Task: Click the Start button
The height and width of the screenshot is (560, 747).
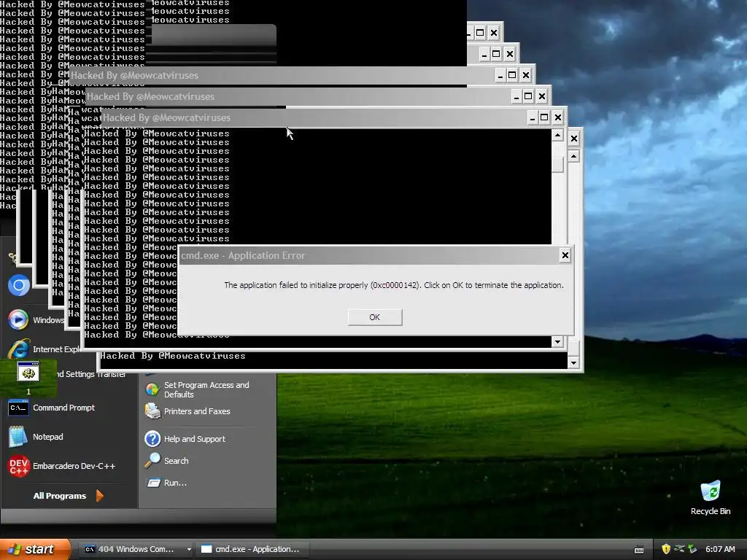Action: coord(35,549)
